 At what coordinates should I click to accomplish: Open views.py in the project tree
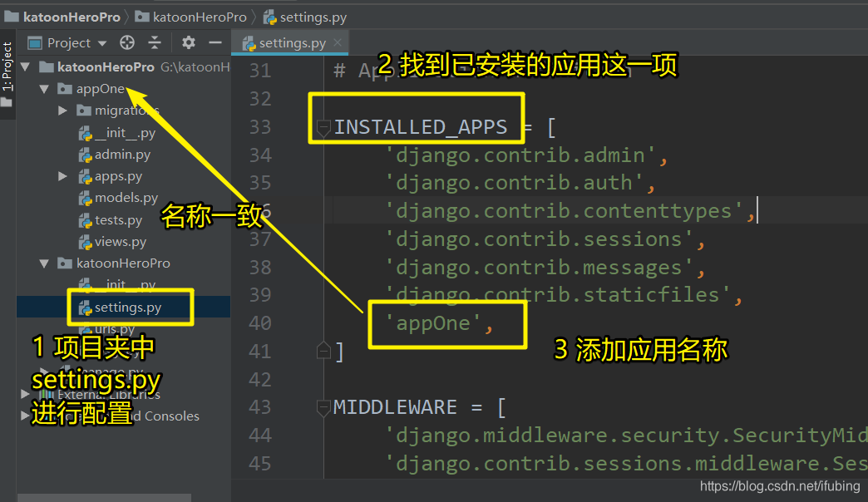120,242
